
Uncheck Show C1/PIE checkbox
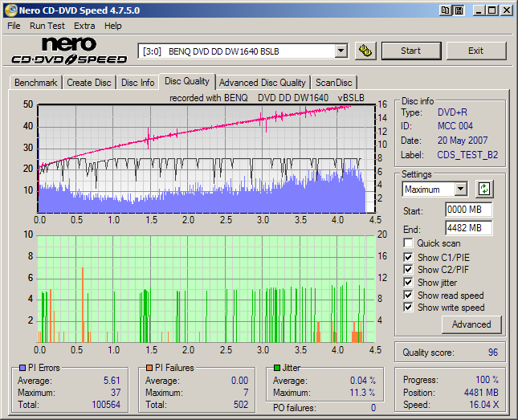coord(409,257)
